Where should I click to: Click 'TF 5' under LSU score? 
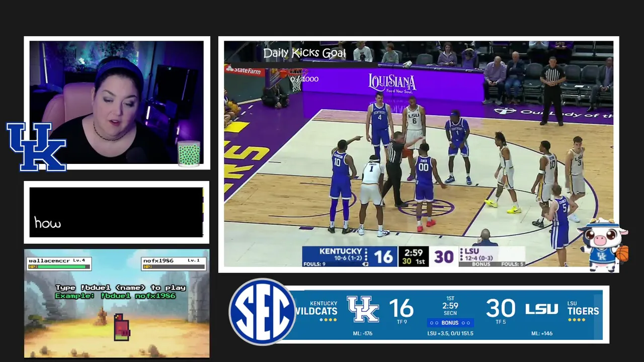pyautogui.click(x=501, y=322)
